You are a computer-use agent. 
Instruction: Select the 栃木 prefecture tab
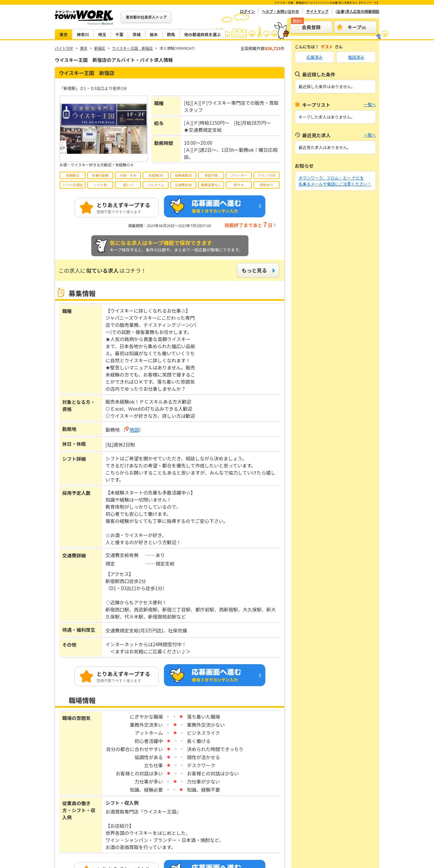(x=153, y=34)
